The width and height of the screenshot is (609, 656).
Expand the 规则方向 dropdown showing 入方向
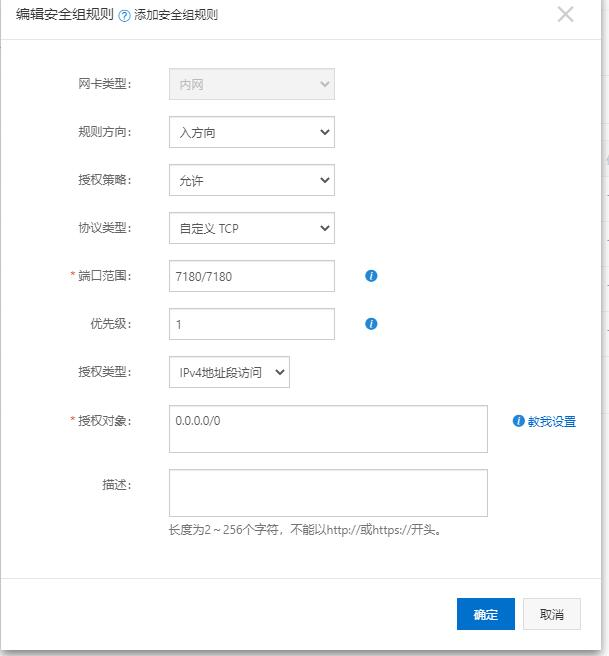point(251,133)
